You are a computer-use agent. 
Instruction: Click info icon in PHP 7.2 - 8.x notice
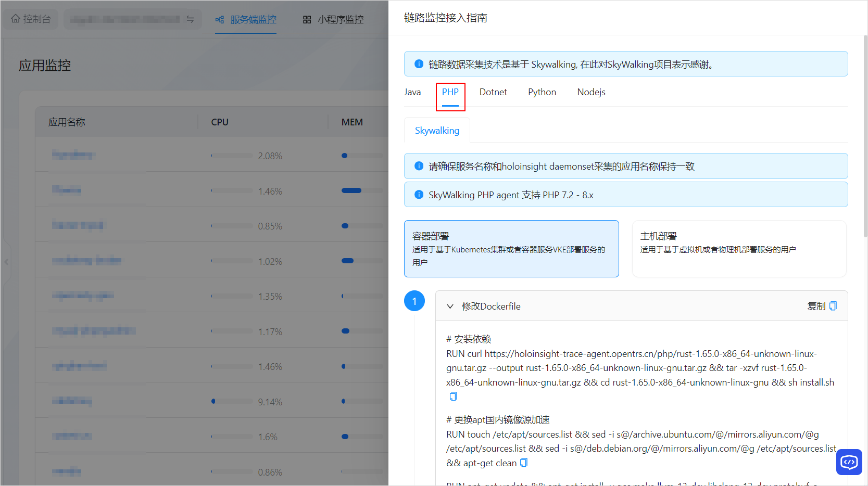point(419,195)
